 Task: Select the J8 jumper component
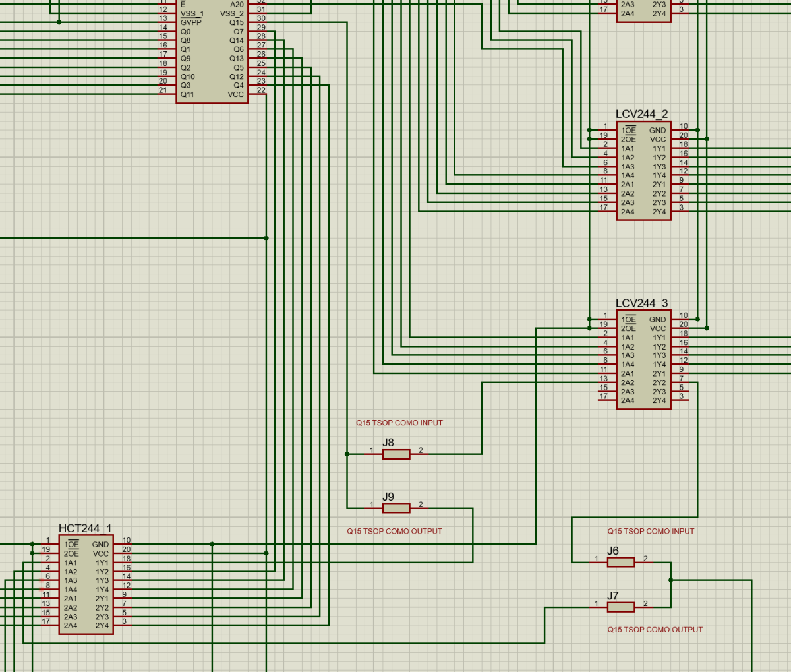point(396,454)
